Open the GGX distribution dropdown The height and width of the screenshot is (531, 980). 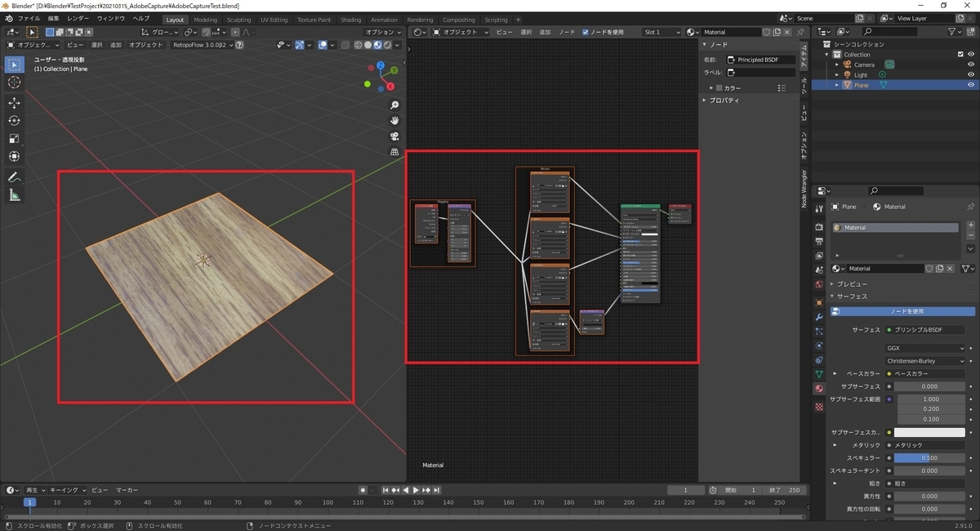point(926,348)
